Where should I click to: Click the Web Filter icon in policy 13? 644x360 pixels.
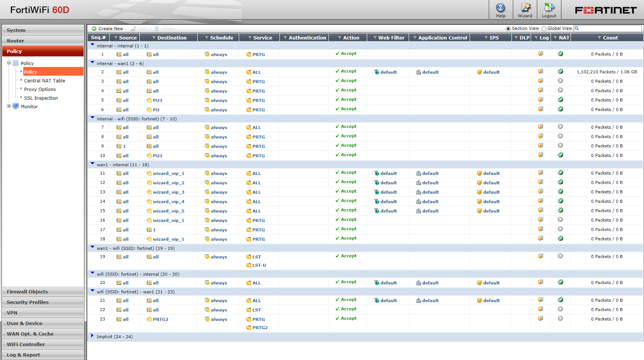click(377, 192)
